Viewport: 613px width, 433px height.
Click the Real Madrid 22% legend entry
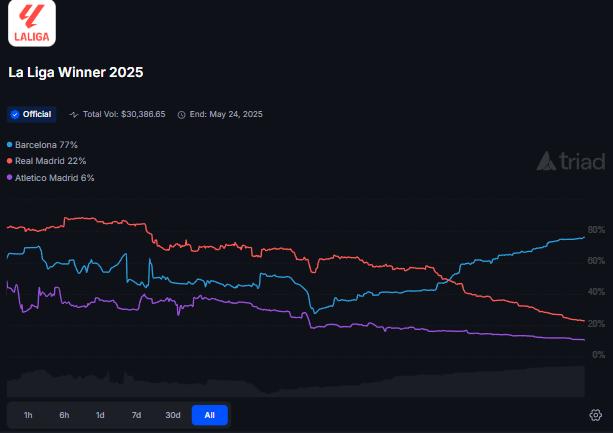47,161
